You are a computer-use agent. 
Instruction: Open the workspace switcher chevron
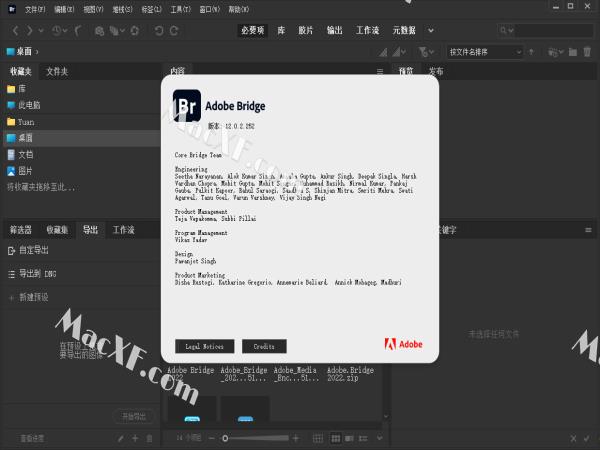pyautogui.click(x=431, y=31)
